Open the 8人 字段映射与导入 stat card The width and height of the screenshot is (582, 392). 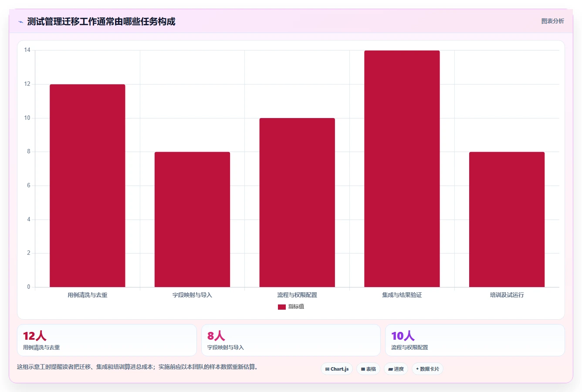coord(291,340)
